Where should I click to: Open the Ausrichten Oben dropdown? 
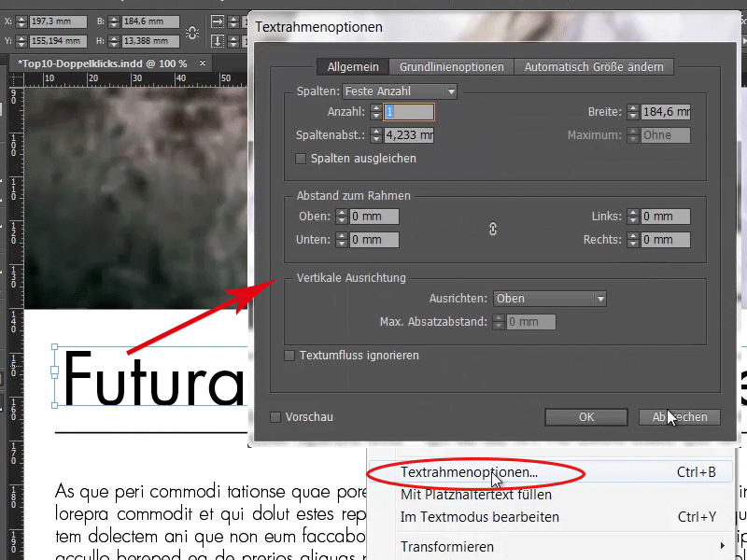(x=550, y=299)
